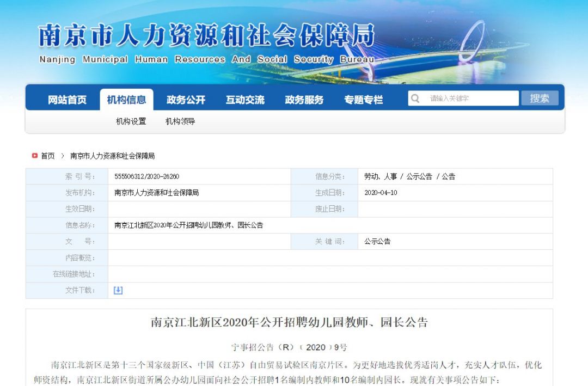Click the site title banner logo
The image size is (588, 386).
point(207,35)
